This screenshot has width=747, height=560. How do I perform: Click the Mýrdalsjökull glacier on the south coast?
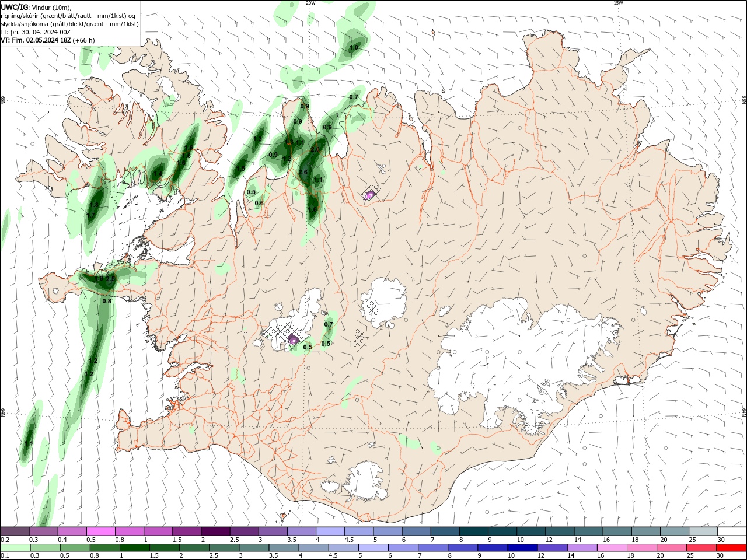pos(365,481)
